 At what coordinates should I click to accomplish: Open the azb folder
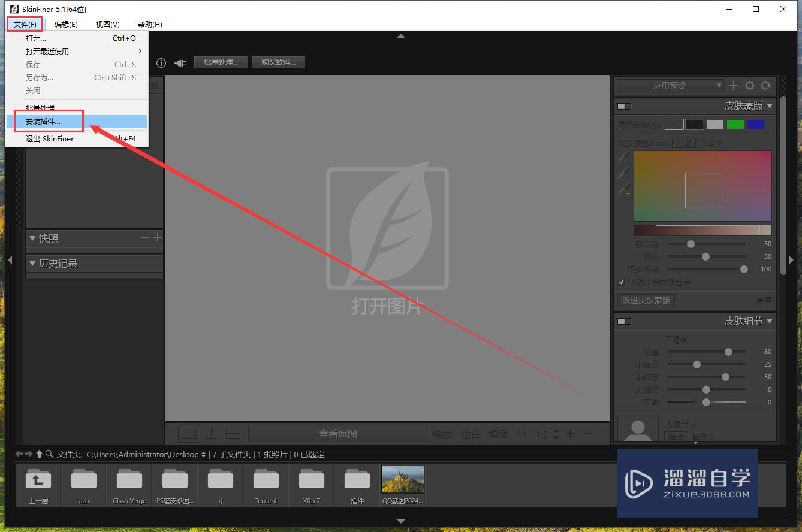[x=84, y=485]
